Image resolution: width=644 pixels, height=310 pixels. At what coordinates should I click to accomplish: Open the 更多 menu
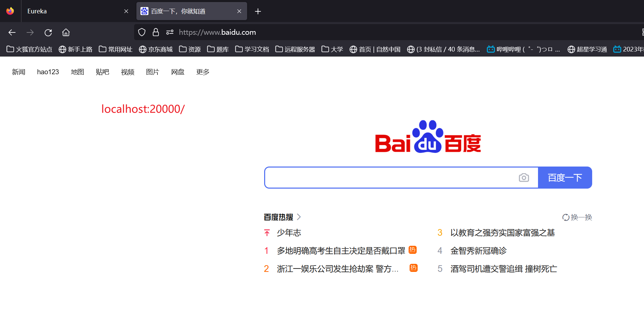203,72
